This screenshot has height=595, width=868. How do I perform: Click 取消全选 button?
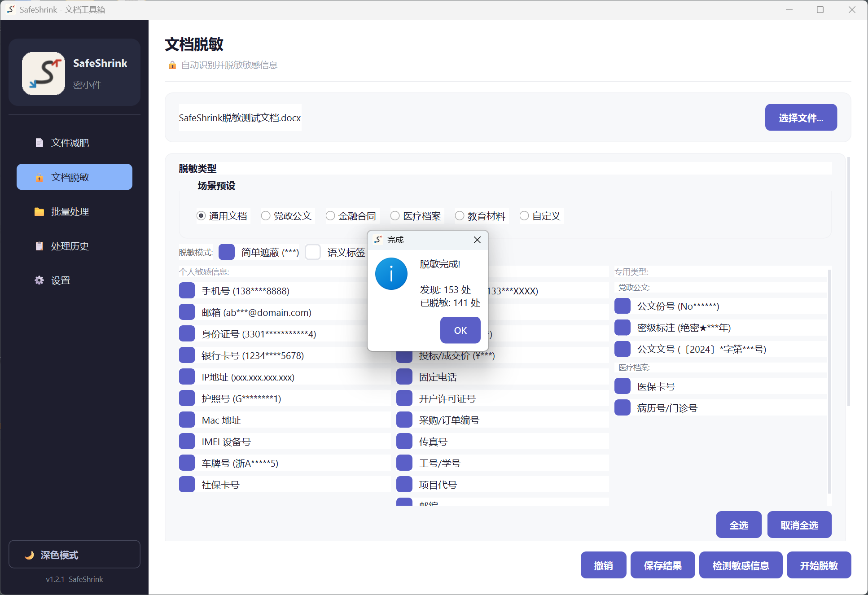[x=799, y=525]
